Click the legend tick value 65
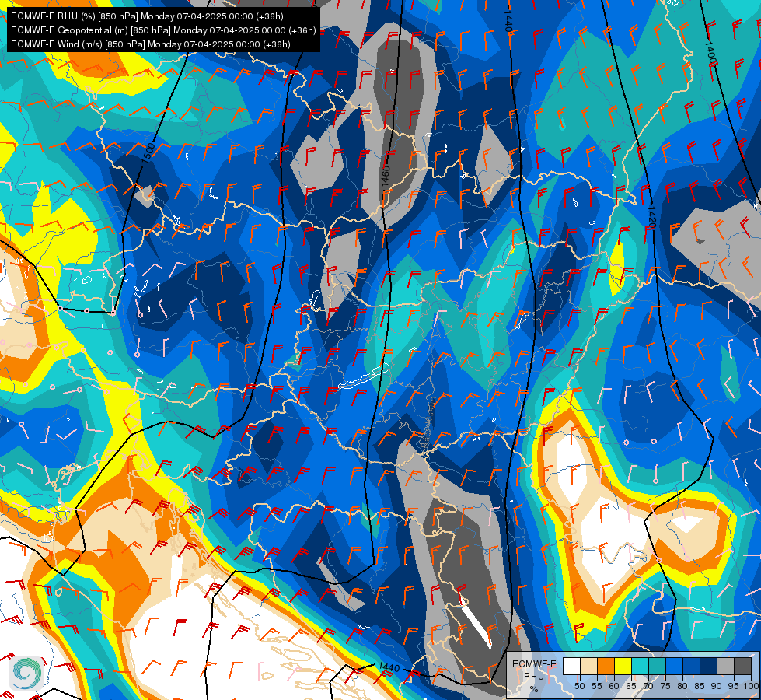Viewport: 761px width, 700px height. (x=631, y=686)
